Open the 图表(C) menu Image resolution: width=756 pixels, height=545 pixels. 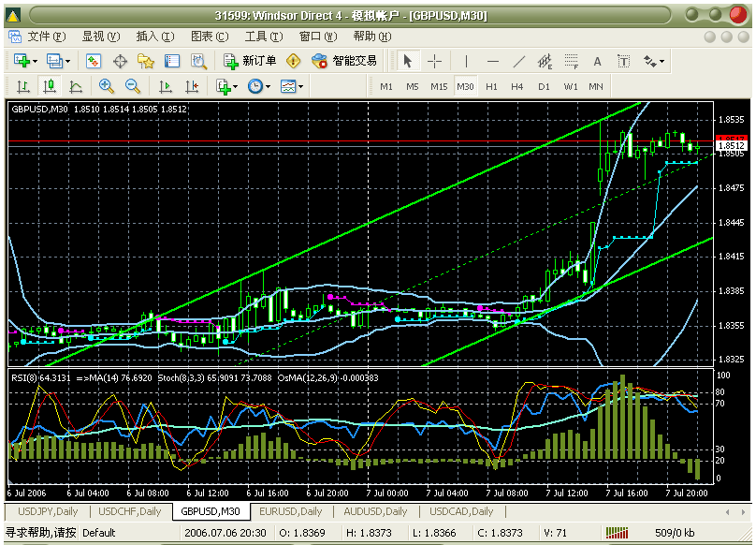pyautogui.click(x=209, y=37)
